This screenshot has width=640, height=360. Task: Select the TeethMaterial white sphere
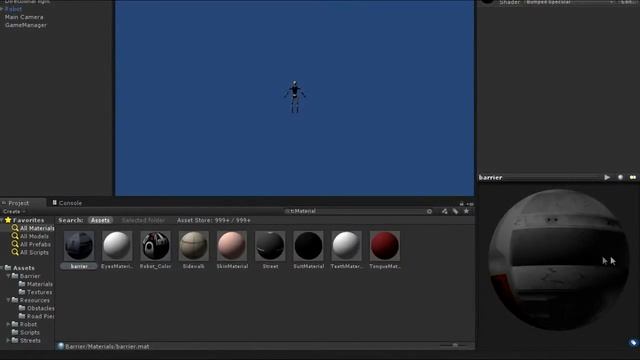pos(346,246)
